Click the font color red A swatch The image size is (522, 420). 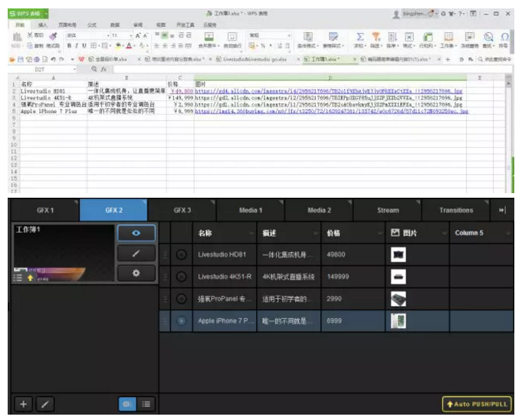(130, 45)
